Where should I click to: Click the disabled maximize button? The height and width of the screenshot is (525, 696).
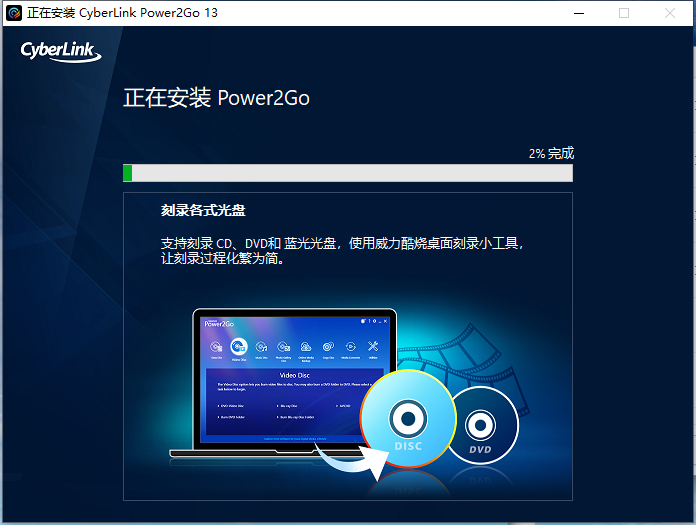pos(624,13)
